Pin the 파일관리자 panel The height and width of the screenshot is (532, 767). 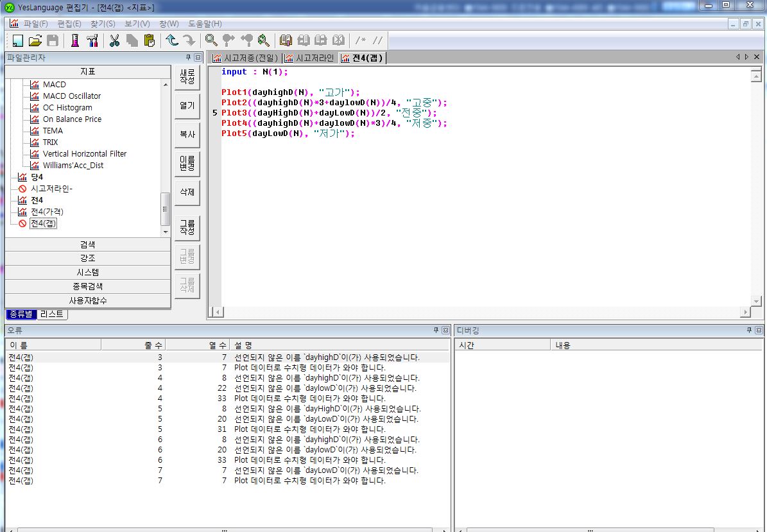click(188, 57)
